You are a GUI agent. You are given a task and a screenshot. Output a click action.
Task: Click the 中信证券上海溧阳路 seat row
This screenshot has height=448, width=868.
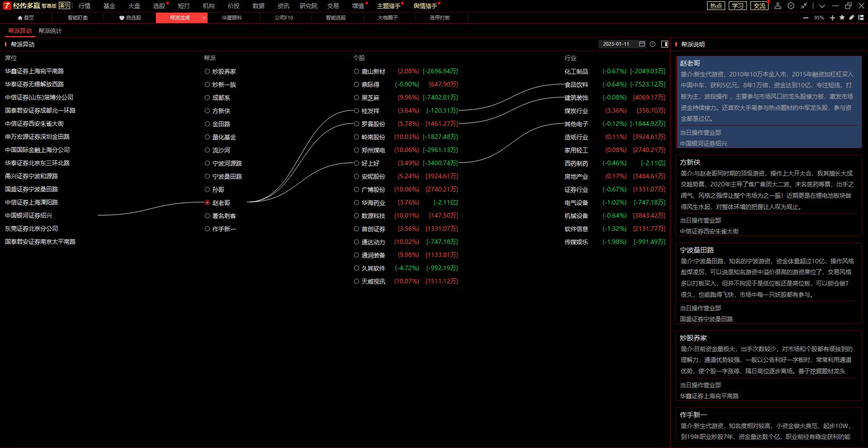[x=31, y=203]
